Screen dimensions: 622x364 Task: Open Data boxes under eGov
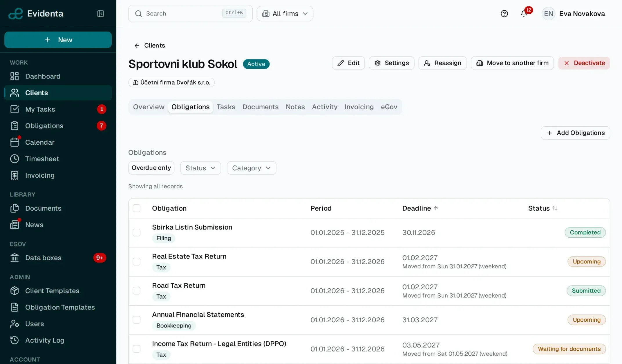coord(58,258)
